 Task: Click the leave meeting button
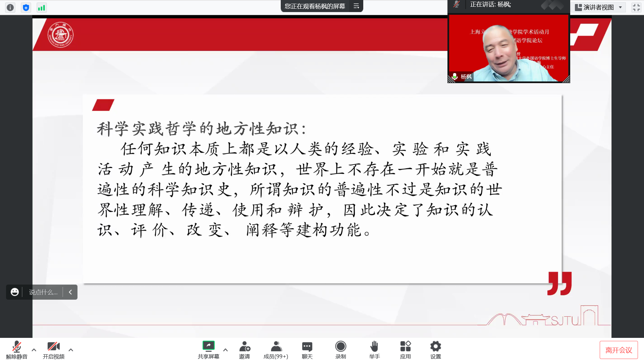click(619, 350)
